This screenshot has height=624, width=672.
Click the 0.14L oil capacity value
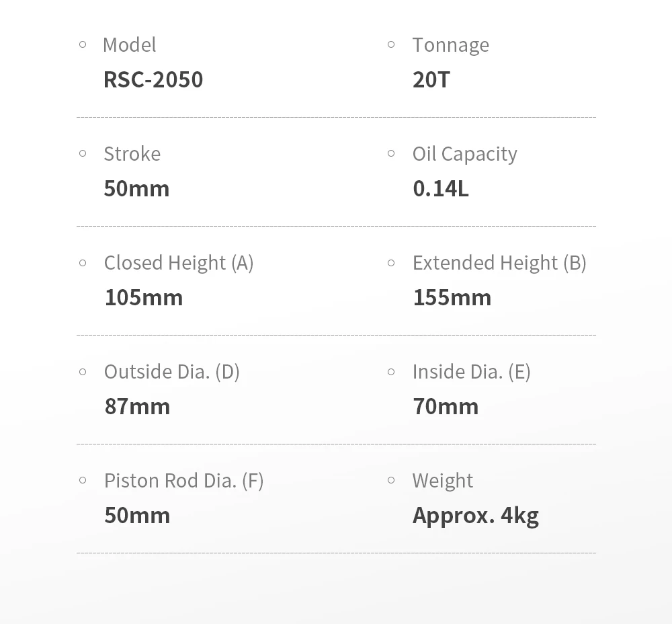pos(441,189)
